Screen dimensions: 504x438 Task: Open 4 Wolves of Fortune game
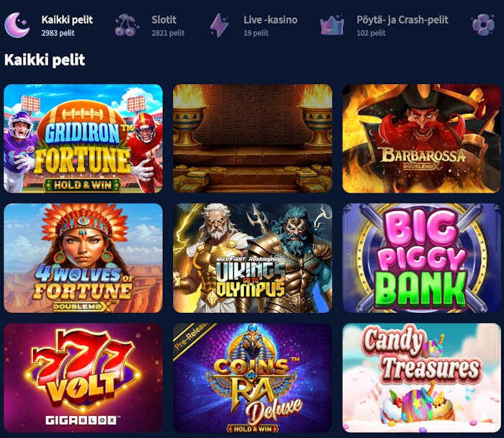click(x=84, y=258)
